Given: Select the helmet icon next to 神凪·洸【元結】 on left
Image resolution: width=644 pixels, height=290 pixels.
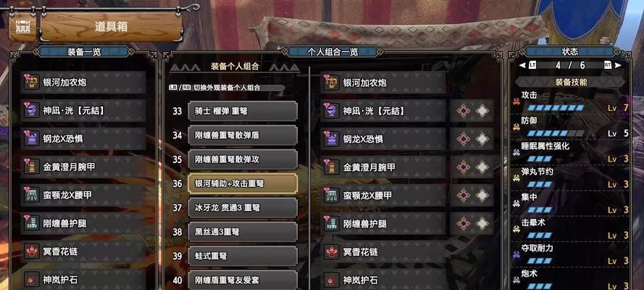Looking at the screenshot, I should 32,110.
